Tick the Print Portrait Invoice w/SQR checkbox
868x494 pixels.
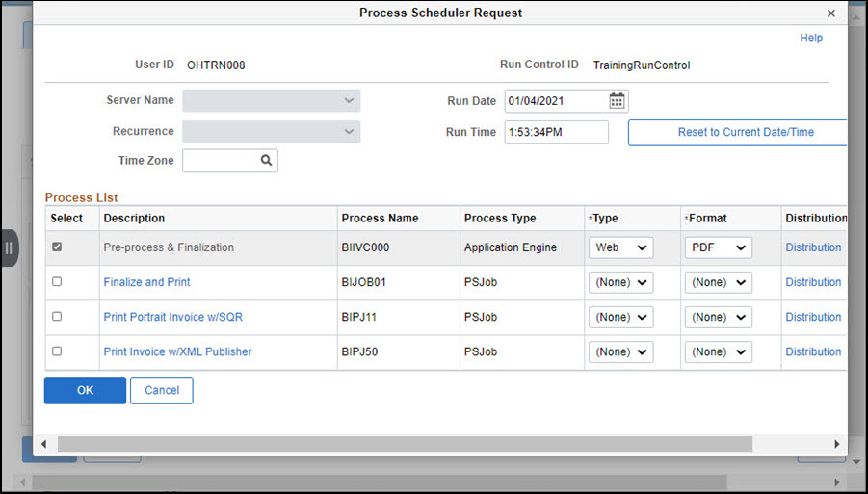pos(57,317)
